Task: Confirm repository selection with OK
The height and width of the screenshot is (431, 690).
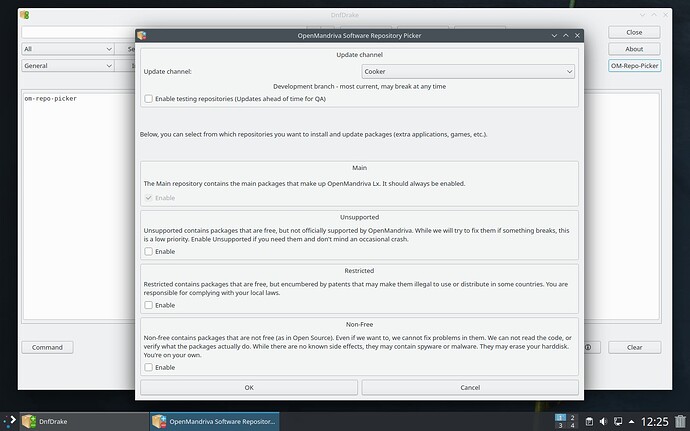Action: [x=249, y=387]
